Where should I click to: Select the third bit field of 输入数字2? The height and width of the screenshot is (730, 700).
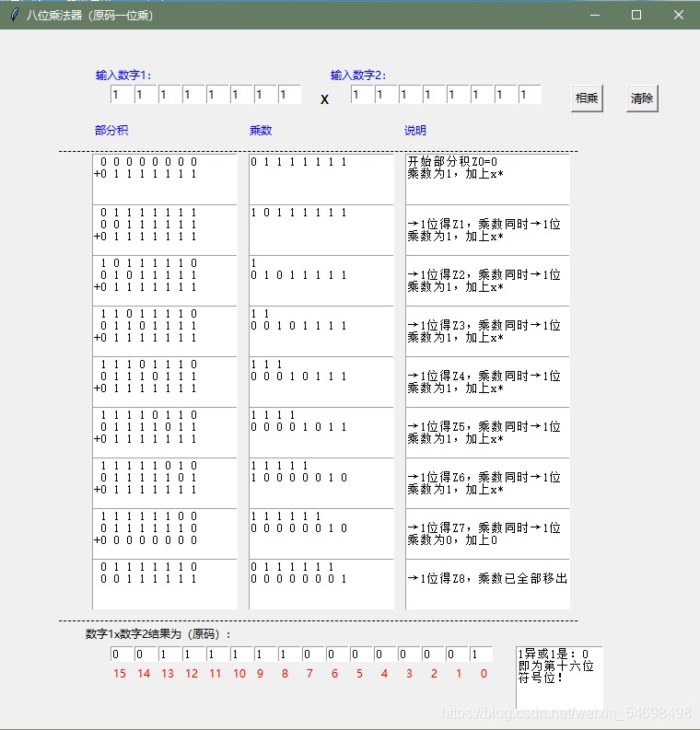coord(410,95)
